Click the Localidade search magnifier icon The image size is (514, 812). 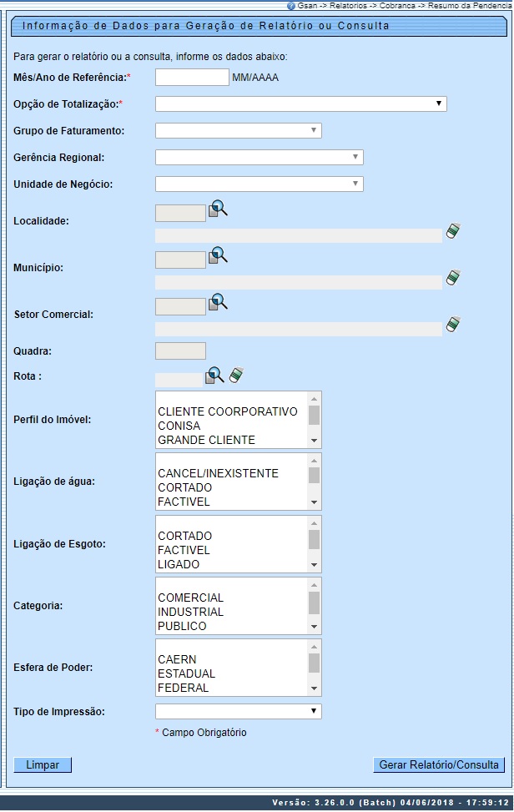click(218, 209)
